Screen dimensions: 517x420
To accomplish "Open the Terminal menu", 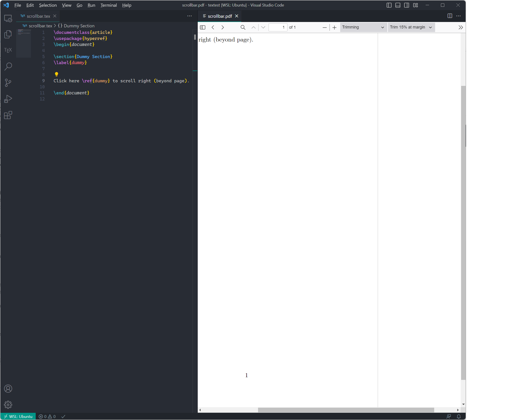I will point(108,5).
